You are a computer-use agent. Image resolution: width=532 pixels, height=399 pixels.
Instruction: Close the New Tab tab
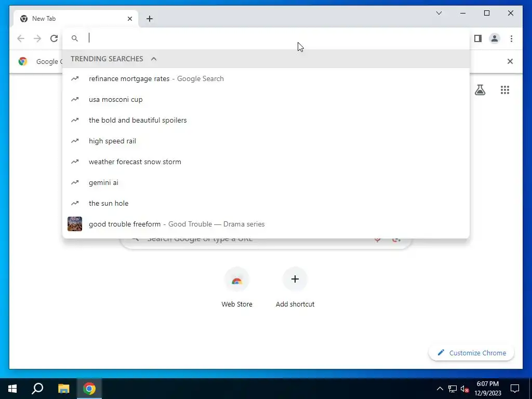pos(129,19)
